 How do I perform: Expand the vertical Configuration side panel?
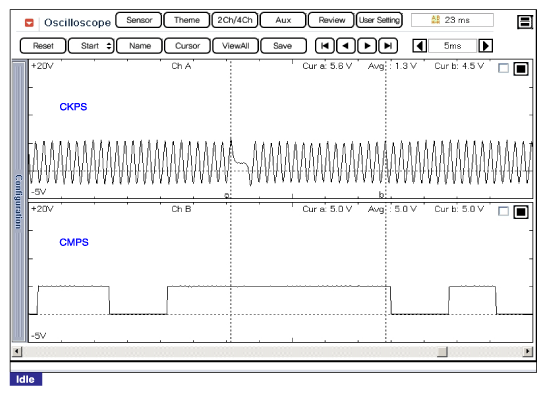click(x=19, y=201)
